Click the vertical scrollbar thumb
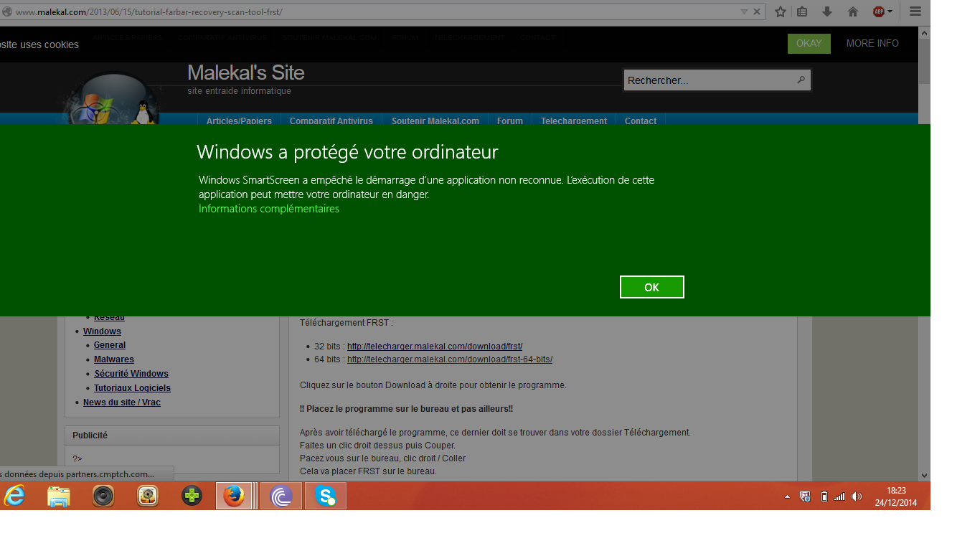 point(924,62)
